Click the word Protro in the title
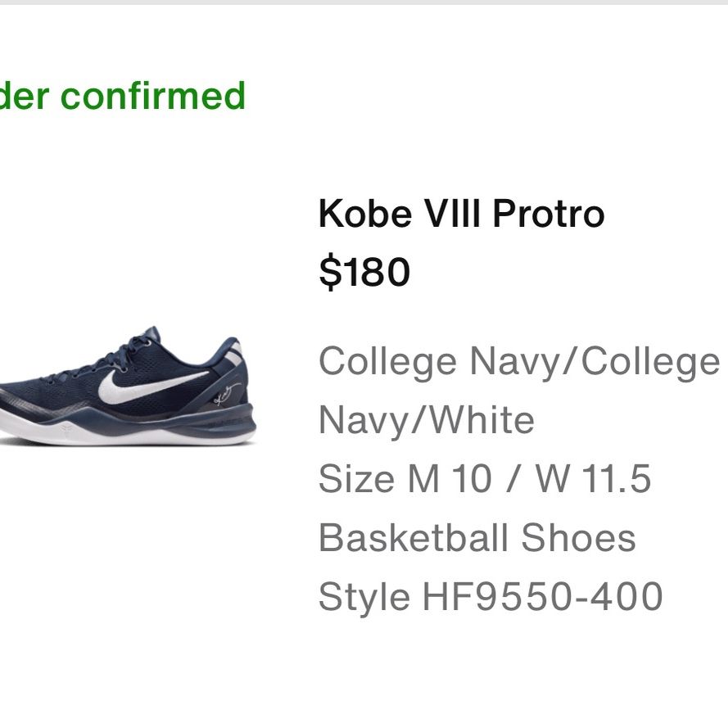The width and height of the screenshot is (728, 728). [x=549, y=214]
